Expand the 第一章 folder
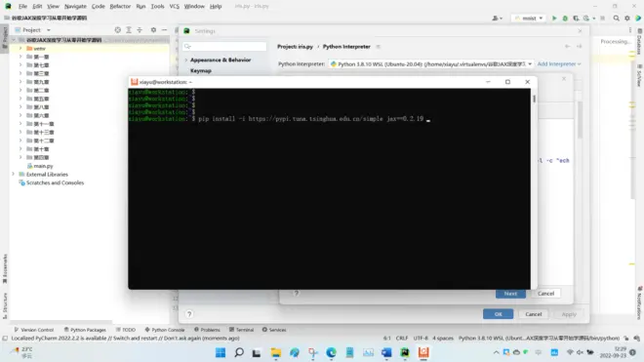The height and width of the screenshot is (362, 644). pyautogui.click(x=20, y=57)
